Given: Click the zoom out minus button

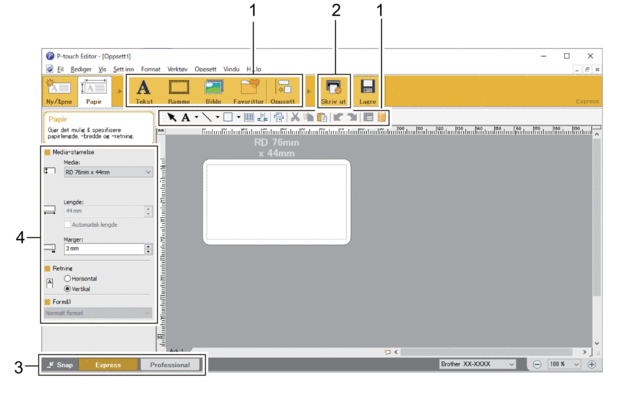Looking at the screenshot, I should (x=537, y=364).
